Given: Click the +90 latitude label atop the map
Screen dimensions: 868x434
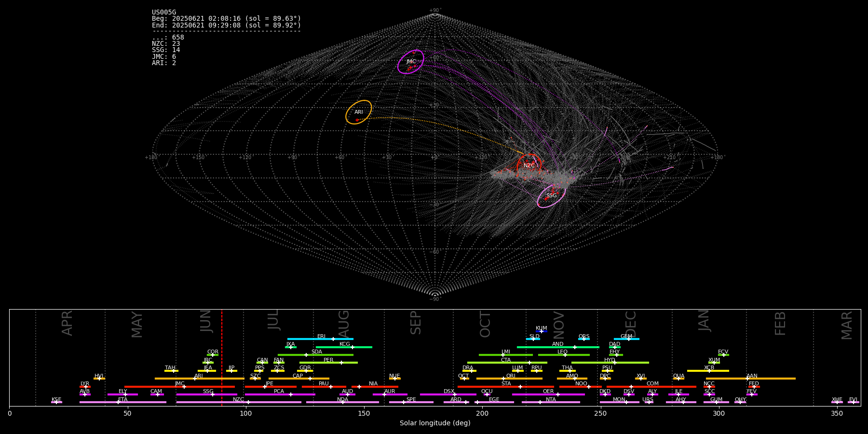Looking at the screenshot, I should [434, 11].
